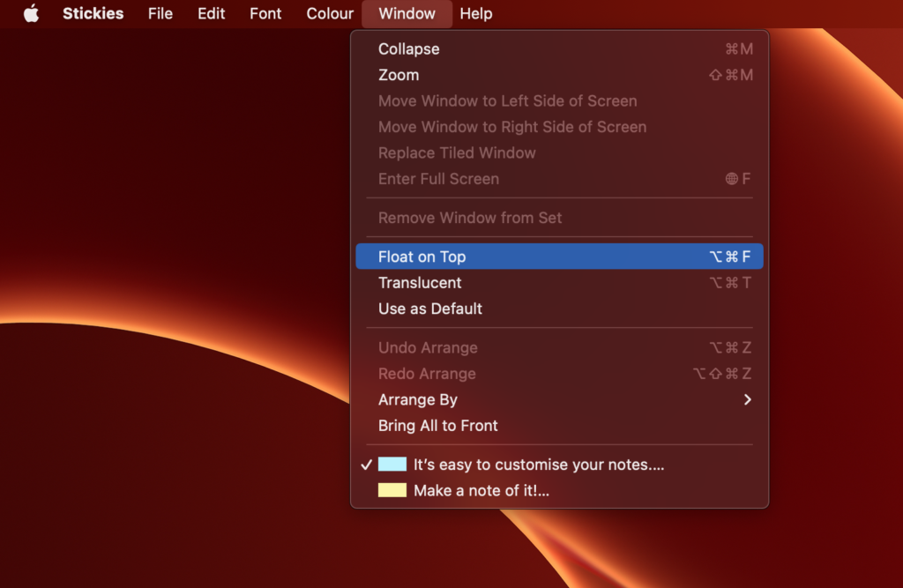Click the yellow colour swatch note entry
The image size is (903, 588).
tap(392, 490)
